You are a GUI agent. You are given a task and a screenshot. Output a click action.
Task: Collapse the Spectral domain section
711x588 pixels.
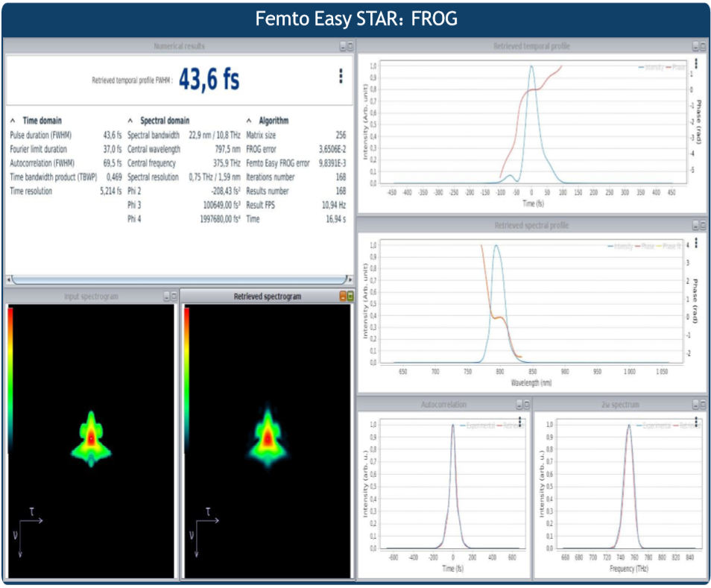click(130, 121)
